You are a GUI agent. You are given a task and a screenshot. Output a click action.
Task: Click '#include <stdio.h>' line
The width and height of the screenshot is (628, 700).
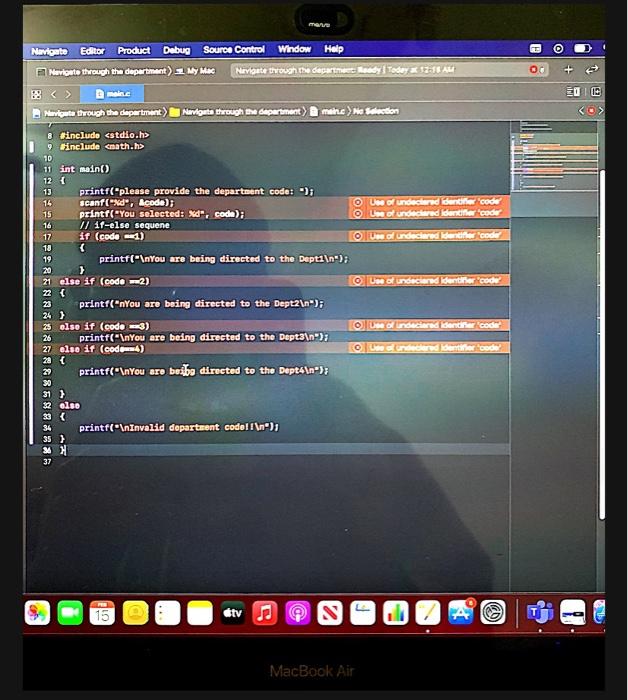[x=104, y=135]
